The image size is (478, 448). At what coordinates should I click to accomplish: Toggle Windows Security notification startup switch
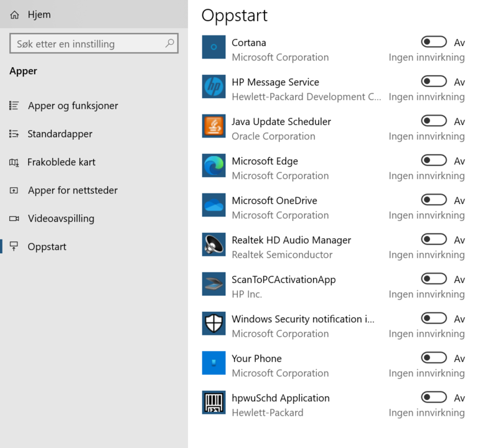tap(434, 318)
